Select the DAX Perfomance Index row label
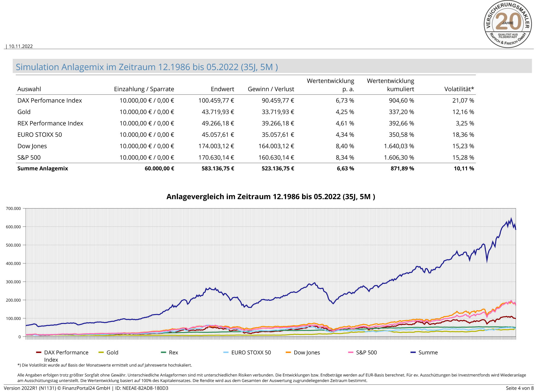538x392 pixels. point(49,100)
